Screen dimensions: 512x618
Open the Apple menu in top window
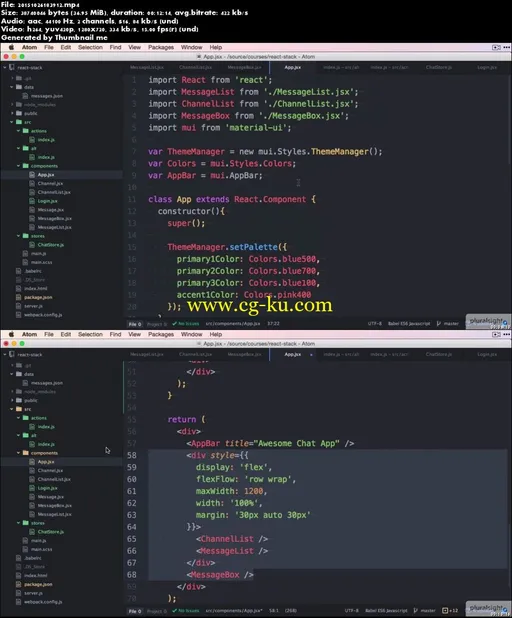coord(11,47)
